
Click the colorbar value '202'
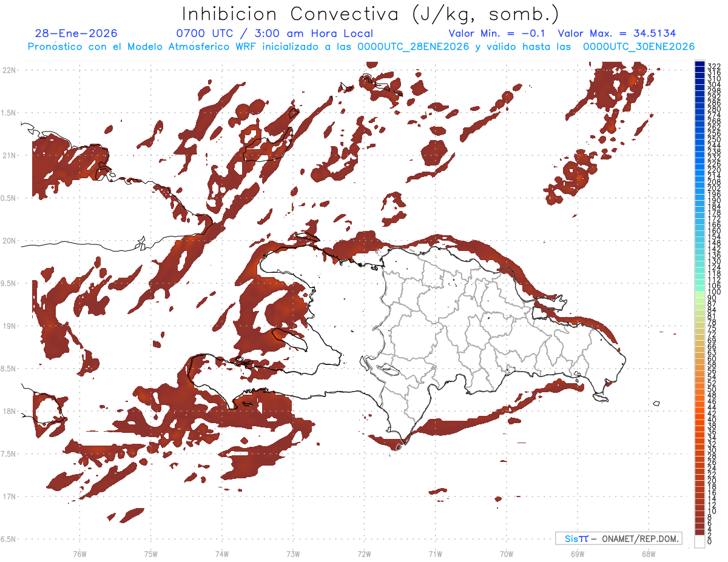click(x=714, y=189)
